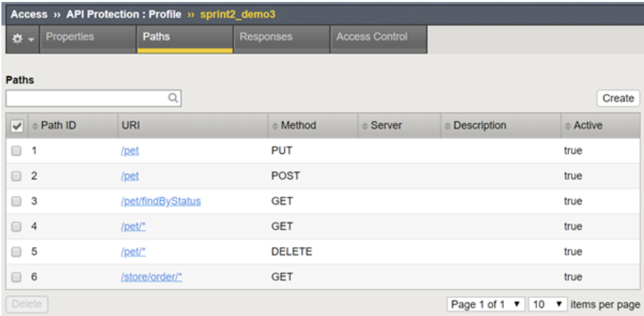Sort the table by Server column
Image resolution: width=644 pixels, height=316 pixels.
coord(365,126)
